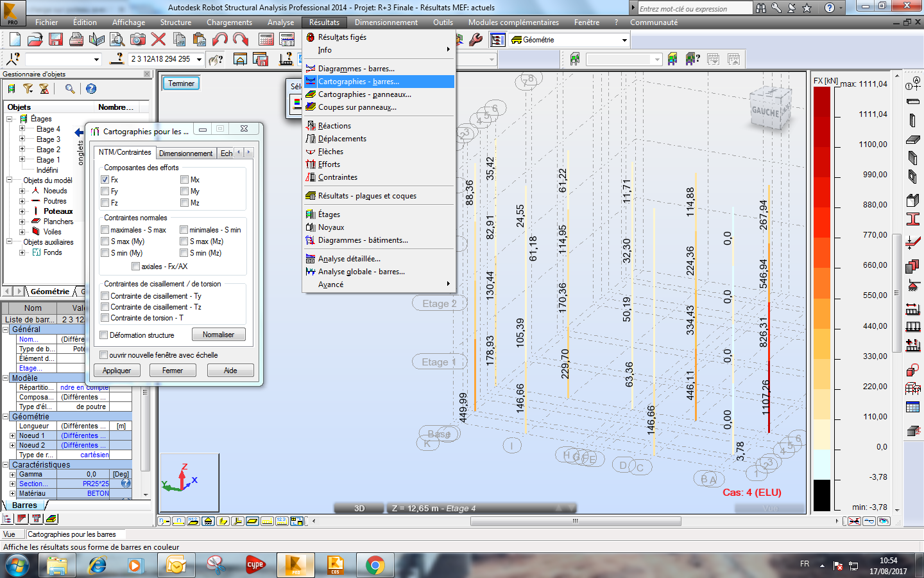This screenshot has width=924, height=578.
Task: Click the Terminer button
Action: pyautogui.click(x=182, y=83)
